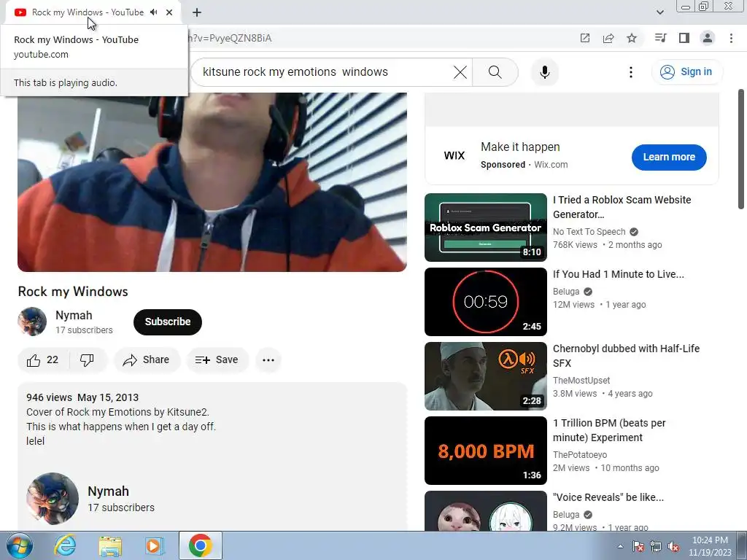
Task: Open Windows Media Player taskbar icon
Action: pyautogui.click(x=155, y=545)
